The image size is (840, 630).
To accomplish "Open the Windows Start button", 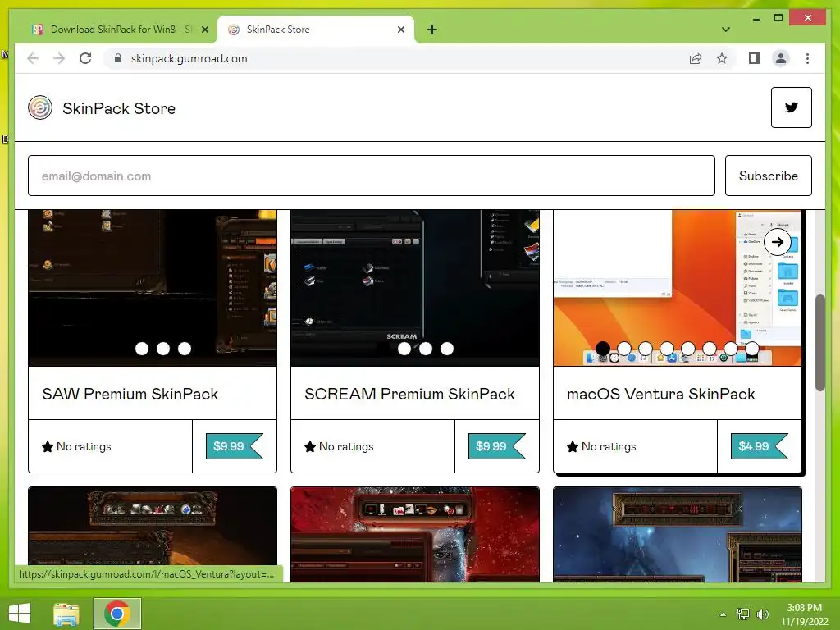I will (x=20, y=614).
